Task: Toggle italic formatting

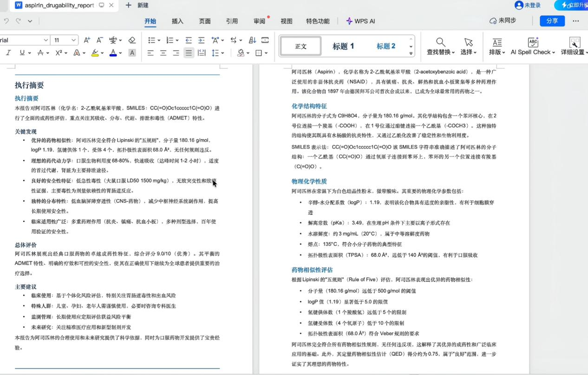Action: (x=8, y=53)
